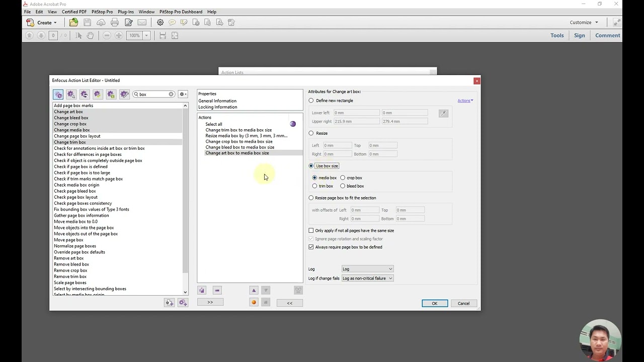This screenshot has height=362, width=644.
Task: Uncheck 'Always require page box to be defined'
Action: pos(311,247)
